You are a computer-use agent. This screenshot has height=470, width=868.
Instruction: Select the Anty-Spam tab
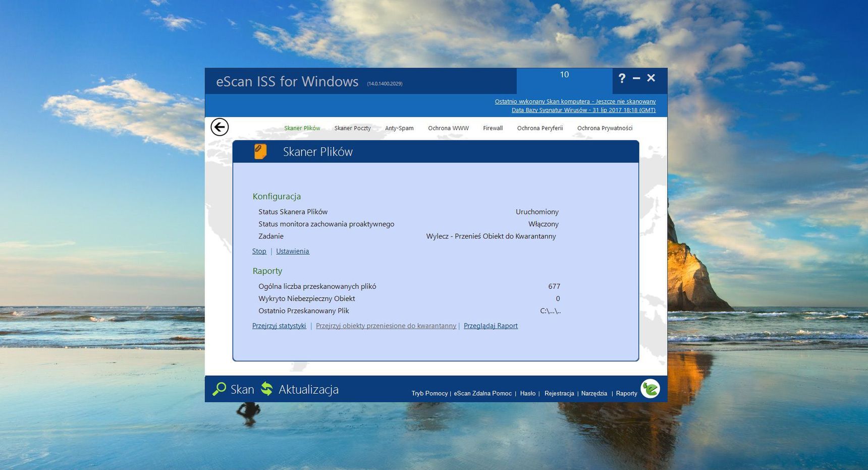click(399, 128)
